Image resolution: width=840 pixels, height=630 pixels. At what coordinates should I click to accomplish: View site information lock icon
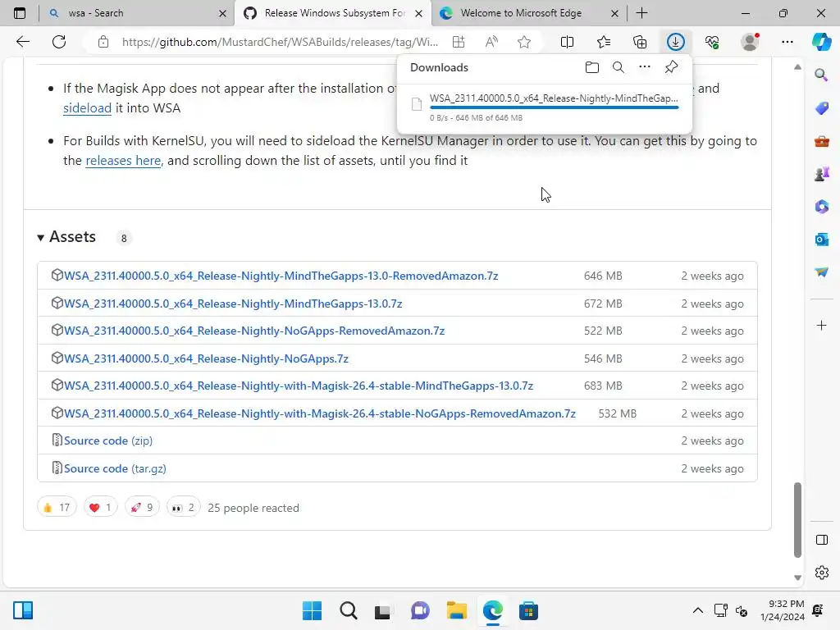[103, 42]
